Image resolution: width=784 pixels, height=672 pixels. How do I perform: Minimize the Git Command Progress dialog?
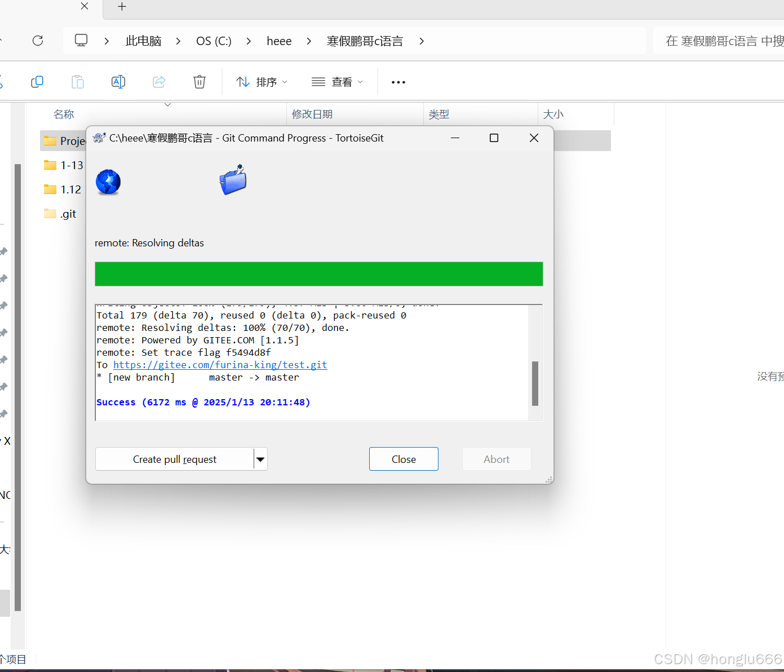pos(455,138)
